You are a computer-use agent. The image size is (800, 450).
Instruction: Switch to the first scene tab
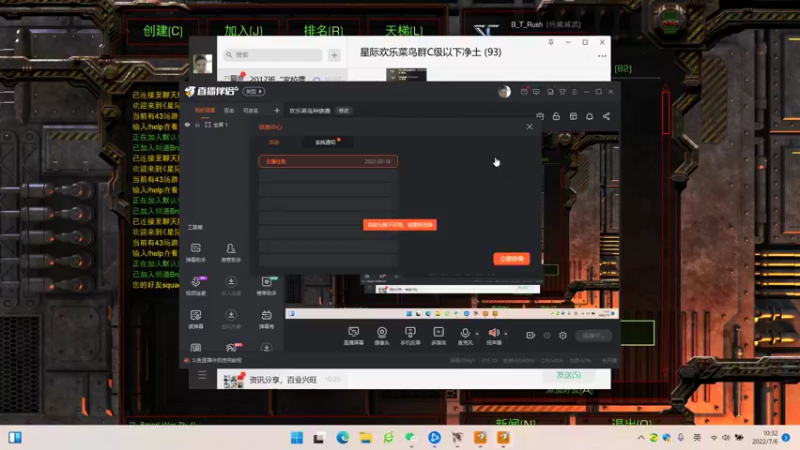(205, 111)
